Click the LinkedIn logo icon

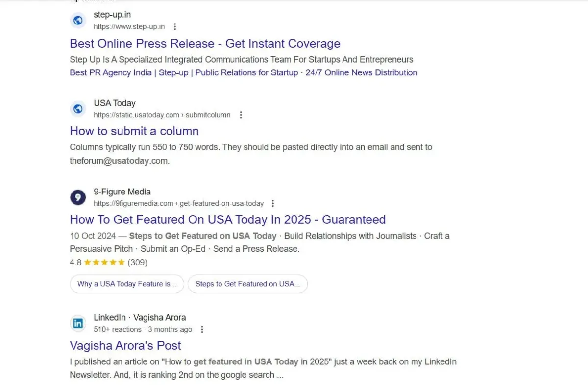pos(78,323)
